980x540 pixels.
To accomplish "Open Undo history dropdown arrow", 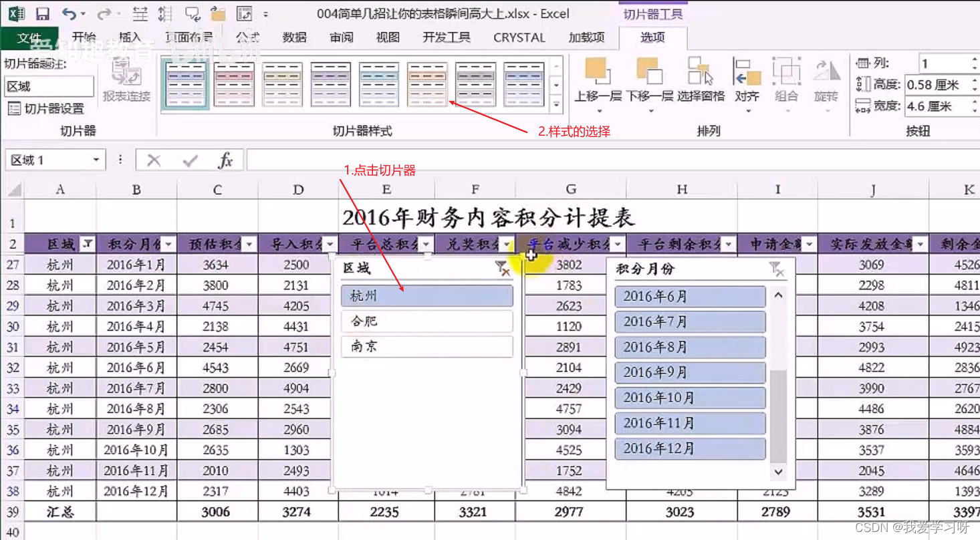I will coord(83,14).
